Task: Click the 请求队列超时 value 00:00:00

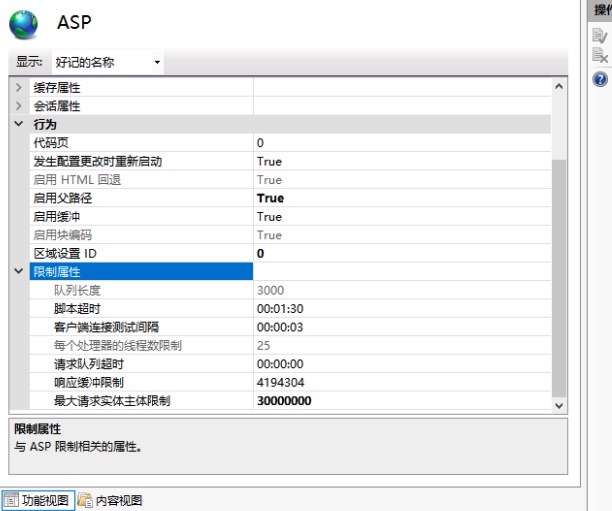Action: [280, 364]
